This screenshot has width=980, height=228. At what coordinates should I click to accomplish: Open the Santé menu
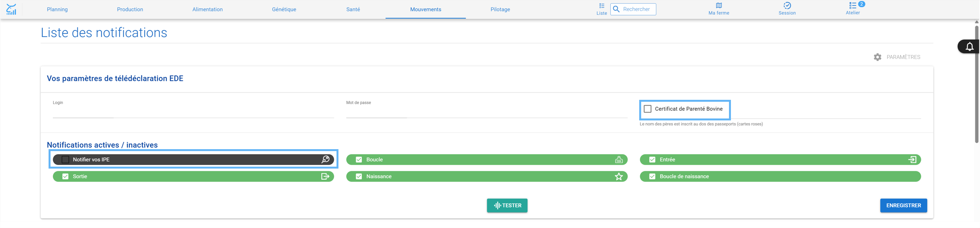(x=353, y=9)
